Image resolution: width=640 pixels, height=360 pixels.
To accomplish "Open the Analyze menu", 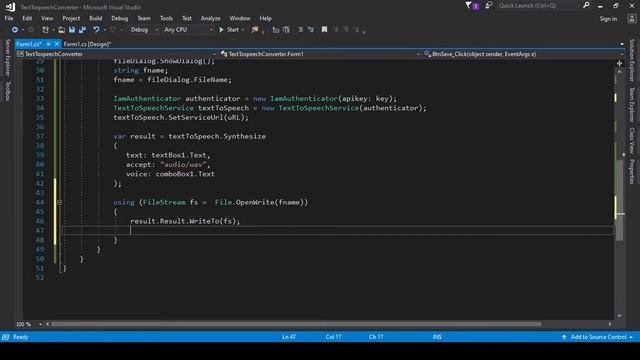I will point(210,18).
